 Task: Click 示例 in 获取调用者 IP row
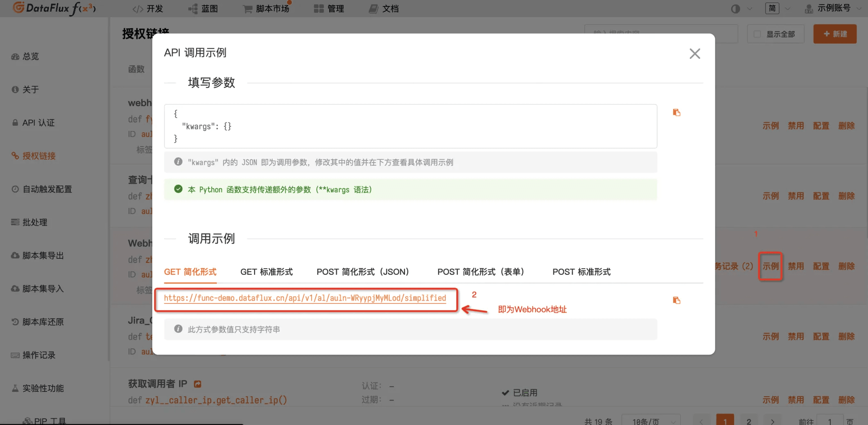[x=770, y=400]
